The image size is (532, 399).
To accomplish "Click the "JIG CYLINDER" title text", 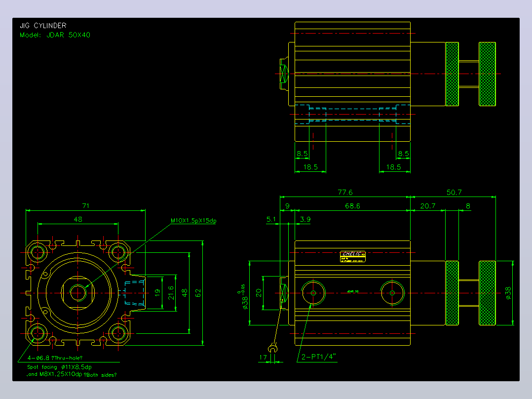I will [43, 26].
